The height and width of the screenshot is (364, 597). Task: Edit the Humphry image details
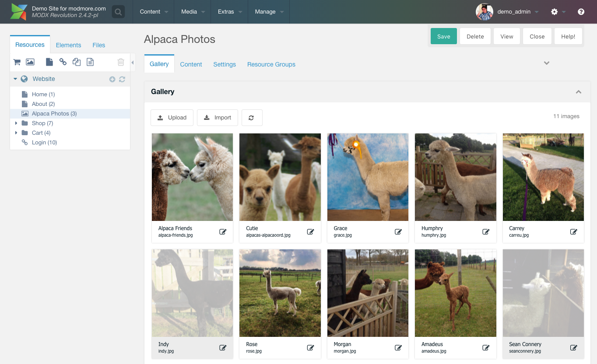click(486, 232)
